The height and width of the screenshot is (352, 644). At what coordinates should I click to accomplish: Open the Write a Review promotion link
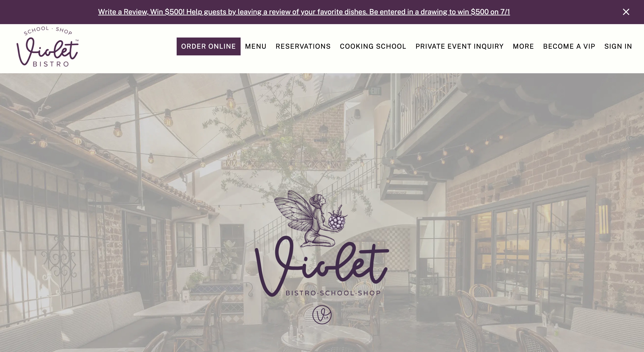(304, 12)
